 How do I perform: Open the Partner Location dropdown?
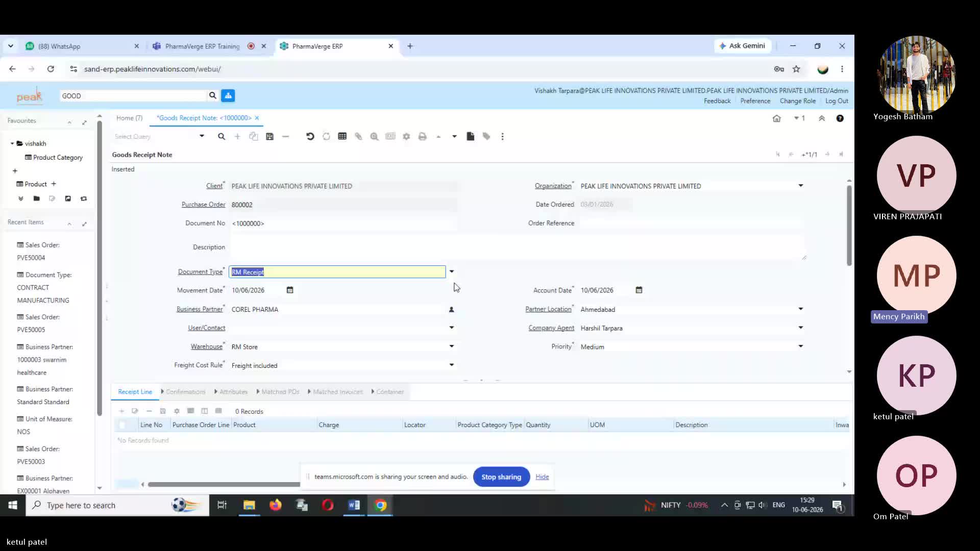click(x=801, y=309)
